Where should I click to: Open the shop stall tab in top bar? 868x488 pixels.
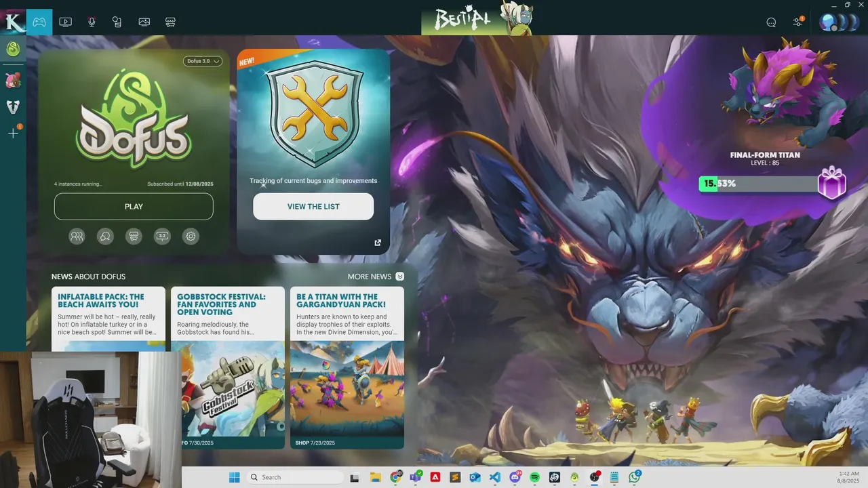(x=170, y=22)
